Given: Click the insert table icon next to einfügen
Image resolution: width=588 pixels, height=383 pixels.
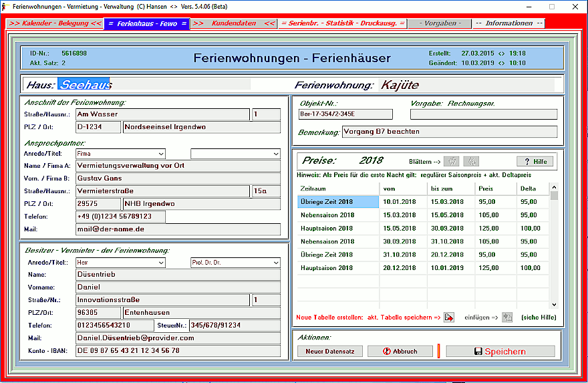Looking at the screenshot, I should (507, 317).
